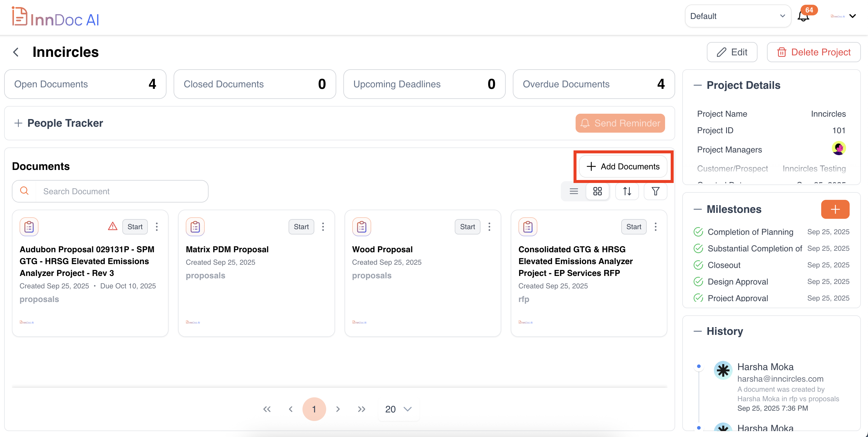Open the document filter icon
868x437 pixels.
[x=655, y=191]
